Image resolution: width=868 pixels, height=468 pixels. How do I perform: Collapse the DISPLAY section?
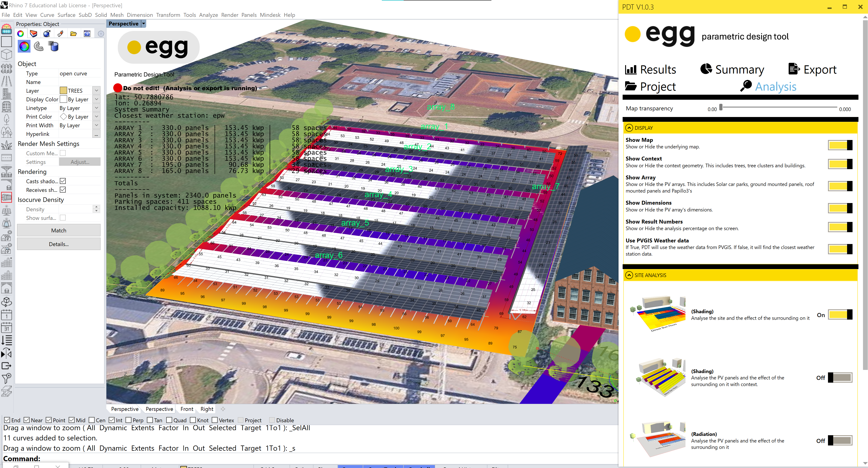[629, 128]
